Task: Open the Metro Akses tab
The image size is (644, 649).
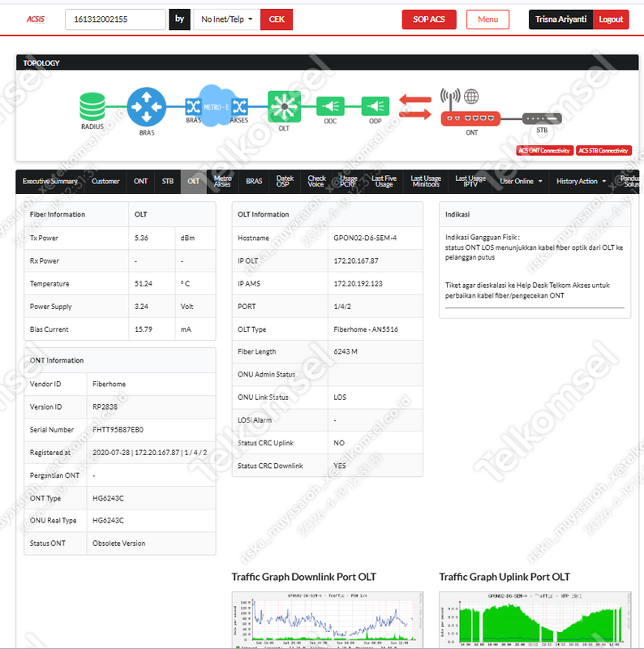Action: (223, 181)
